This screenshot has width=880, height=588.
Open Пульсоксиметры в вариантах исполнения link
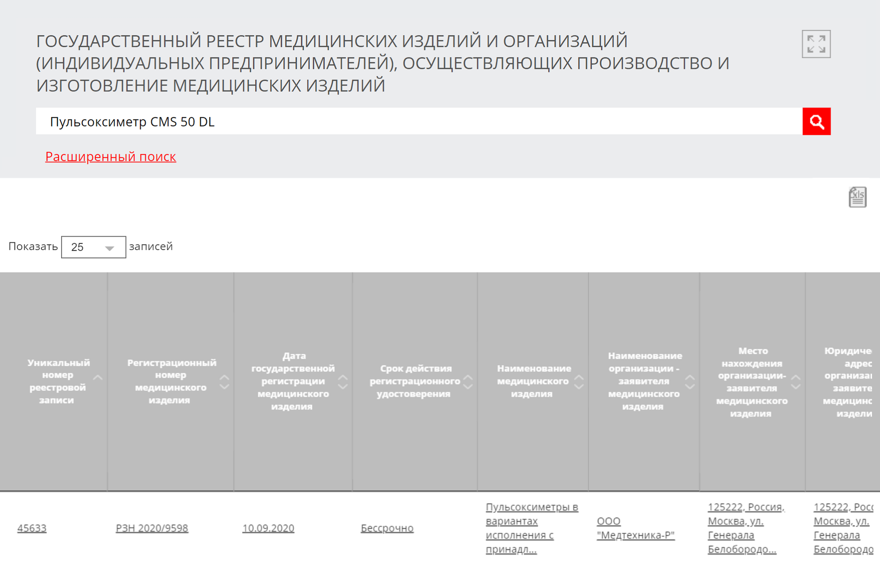coord(532,528)
